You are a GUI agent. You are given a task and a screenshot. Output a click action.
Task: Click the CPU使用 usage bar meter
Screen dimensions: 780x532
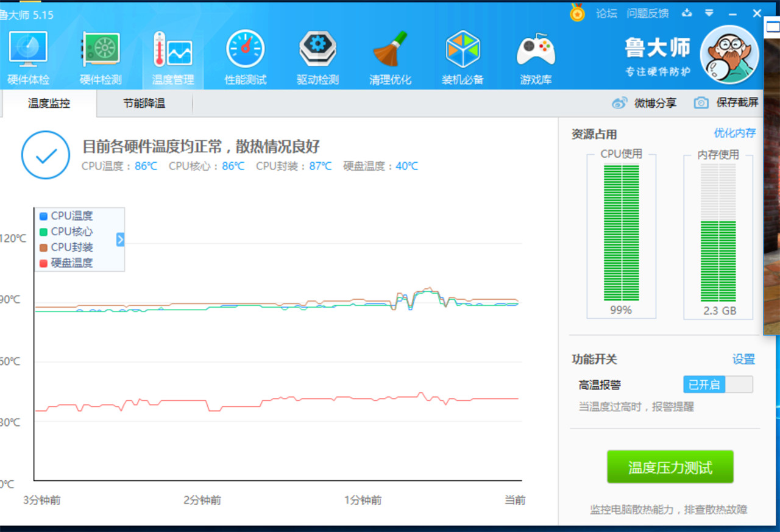click(x=622, y=233)
